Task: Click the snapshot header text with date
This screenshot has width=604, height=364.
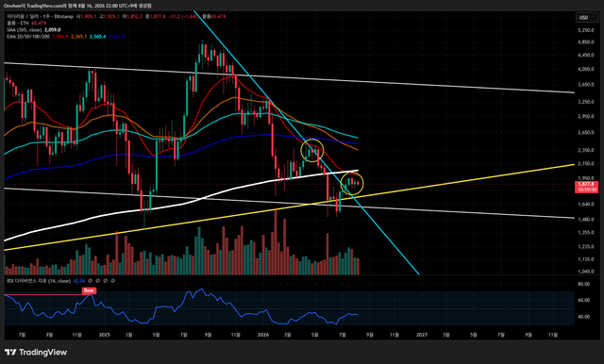Action: tap(77, 6)
